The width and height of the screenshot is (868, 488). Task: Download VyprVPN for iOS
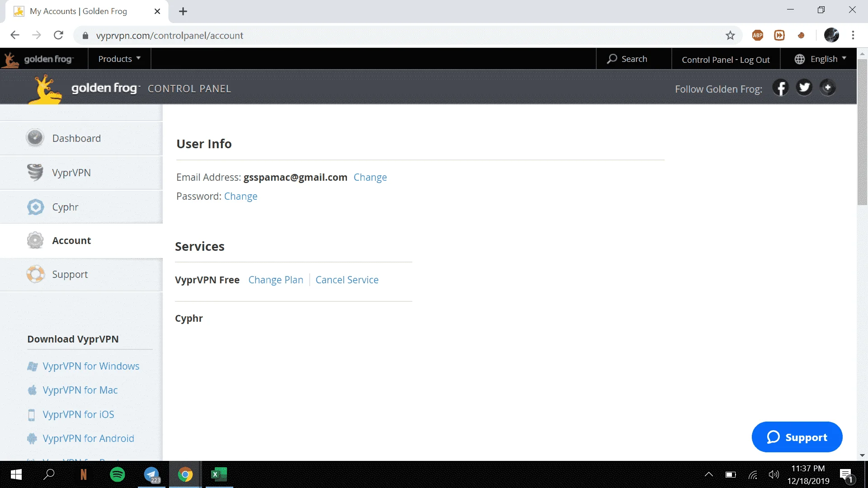tap(78, 414)
